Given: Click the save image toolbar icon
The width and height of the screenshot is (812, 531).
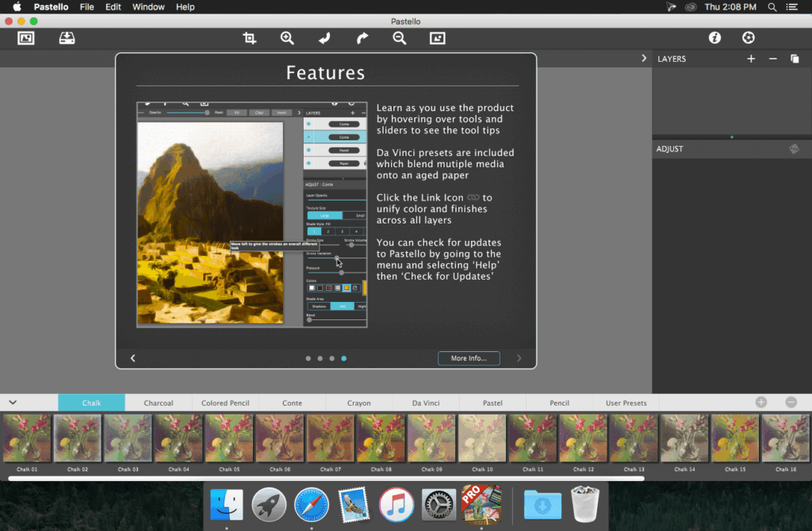Looking at the screenshot, I should [67, 38].
